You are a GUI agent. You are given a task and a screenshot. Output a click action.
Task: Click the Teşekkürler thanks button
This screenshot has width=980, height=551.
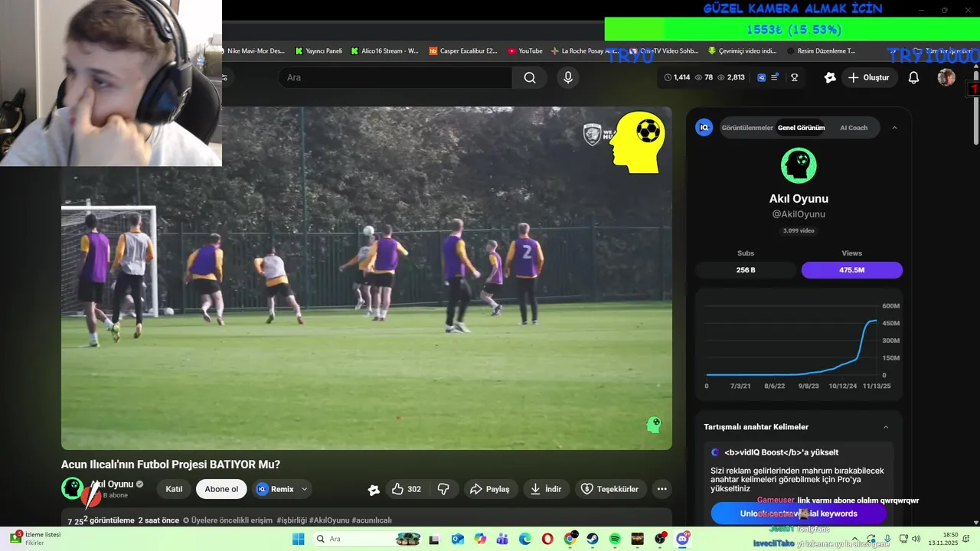610,489
